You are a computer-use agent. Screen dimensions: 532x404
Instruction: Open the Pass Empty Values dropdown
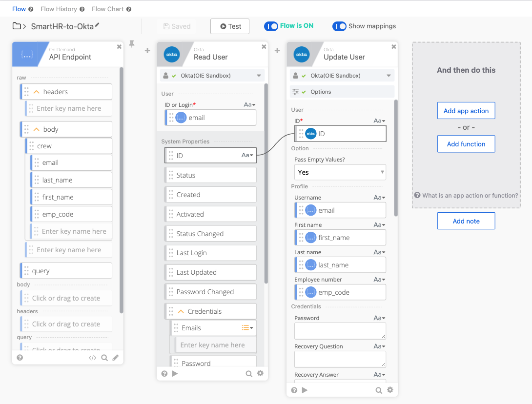pos(340,172)
